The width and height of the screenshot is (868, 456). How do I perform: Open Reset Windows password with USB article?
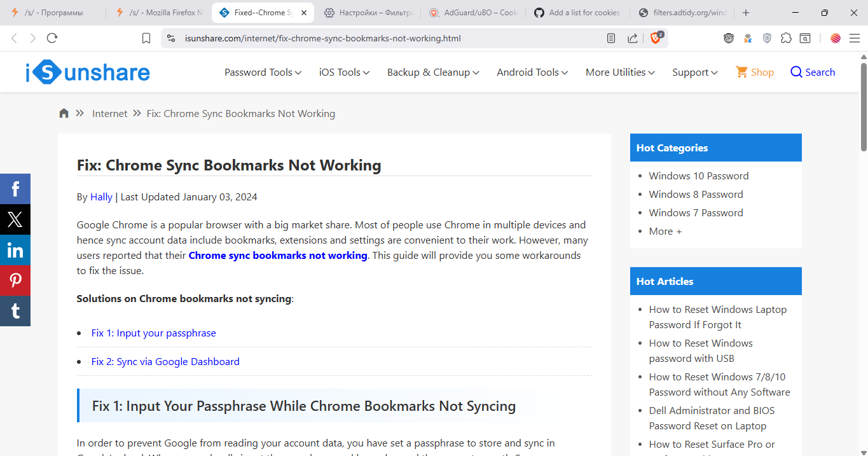(701, 351)
